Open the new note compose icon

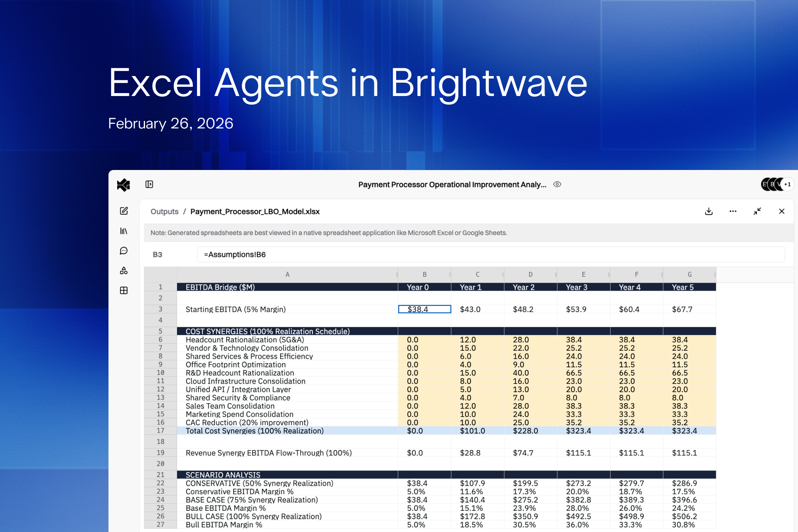[x=124, y=211]
